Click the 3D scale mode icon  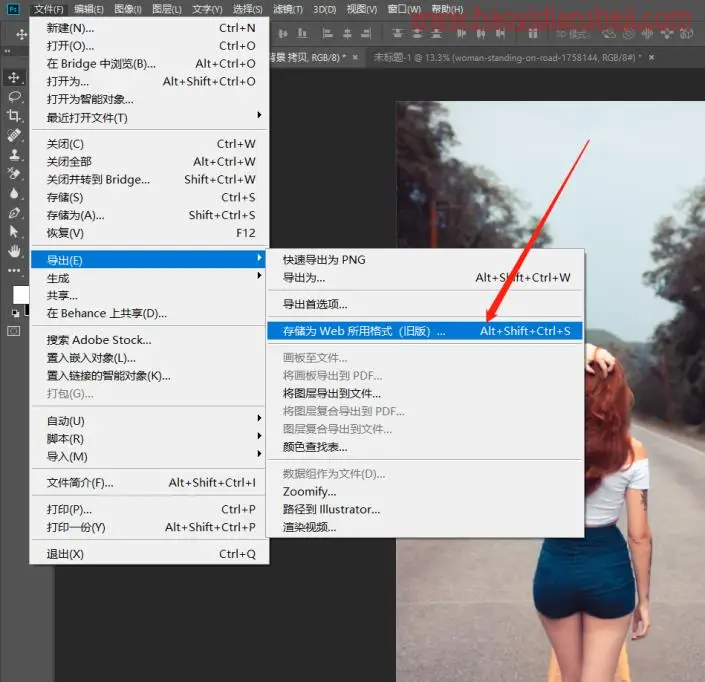click(686, 34)
